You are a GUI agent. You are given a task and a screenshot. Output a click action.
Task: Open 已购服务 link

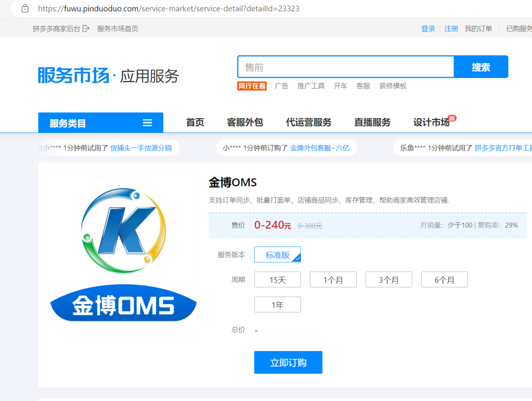click(519, 29)
